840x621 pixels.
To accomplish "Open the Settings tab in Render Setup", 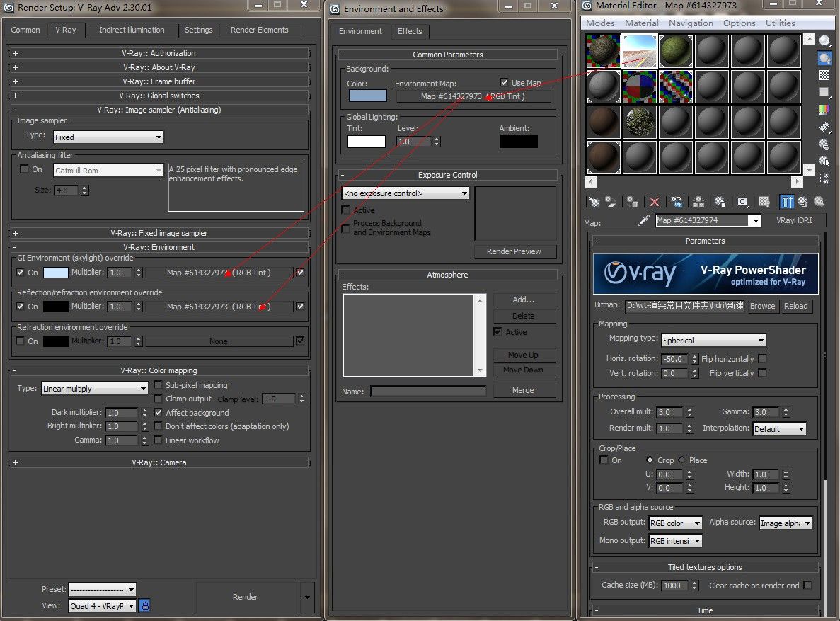I will [x=199, y=30].
